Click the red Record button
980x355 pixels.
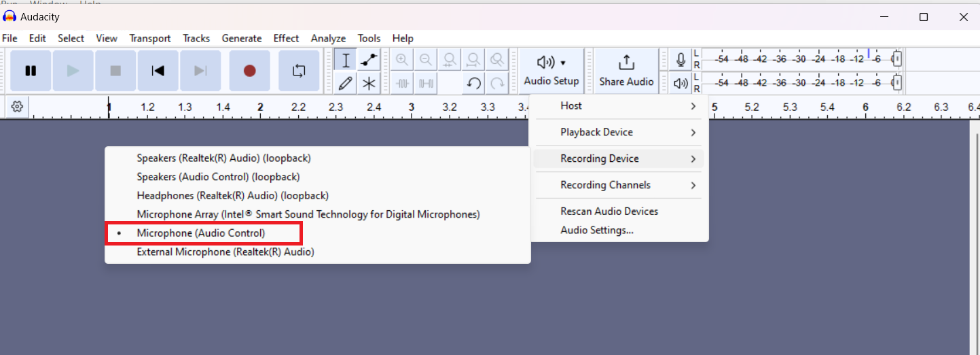[x=249, y=71]
